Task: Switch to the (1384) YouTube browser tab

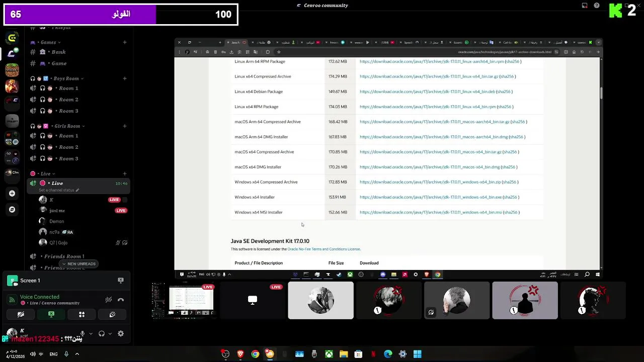Action: point(386,42)
